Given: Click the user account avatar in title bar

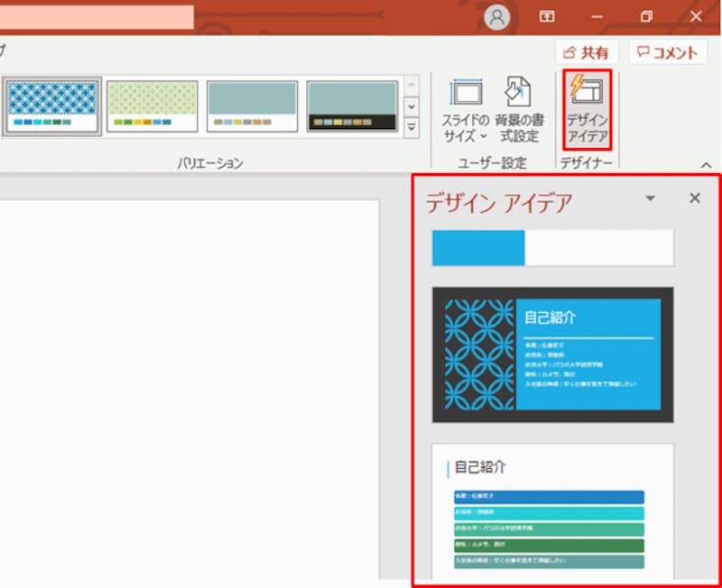Looking at the screenshot, I should pos(497,15).
